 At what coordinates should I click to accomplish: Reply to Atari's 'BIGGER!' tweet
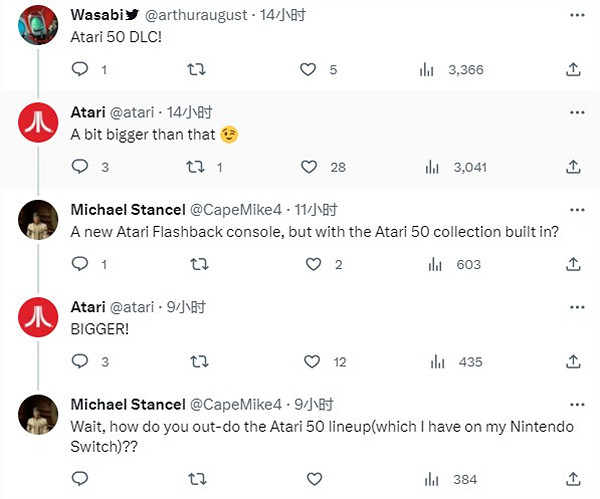point(81,362)
